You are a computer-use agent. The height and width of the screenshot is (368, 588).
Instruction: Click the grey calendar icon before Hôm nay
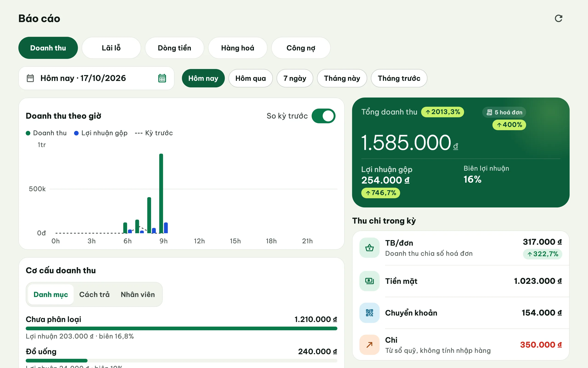[x=30, y=78]
